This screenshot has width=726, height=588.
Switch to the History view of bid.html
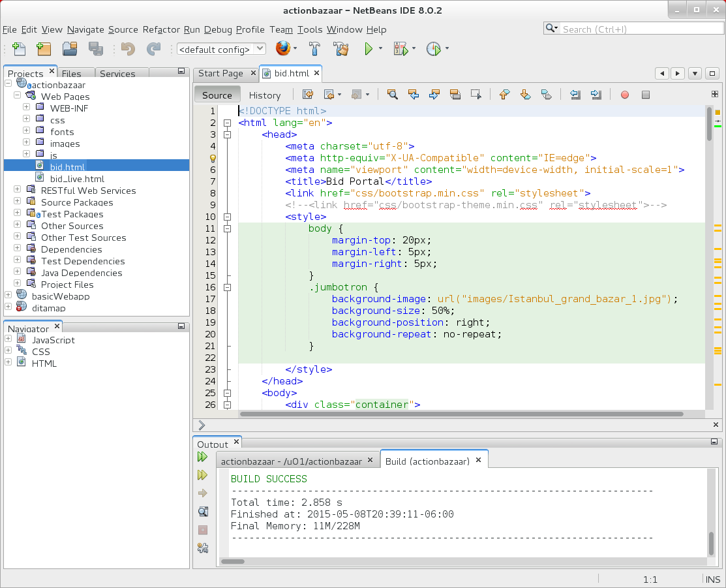click(x=265, y=95)
